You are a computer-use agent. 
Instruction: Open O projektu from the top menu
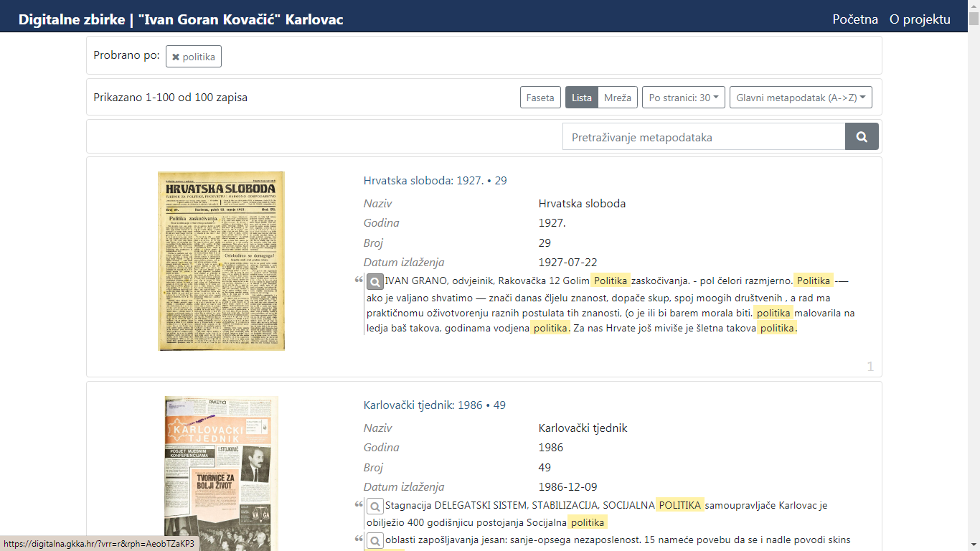click(x=920, y=19)
